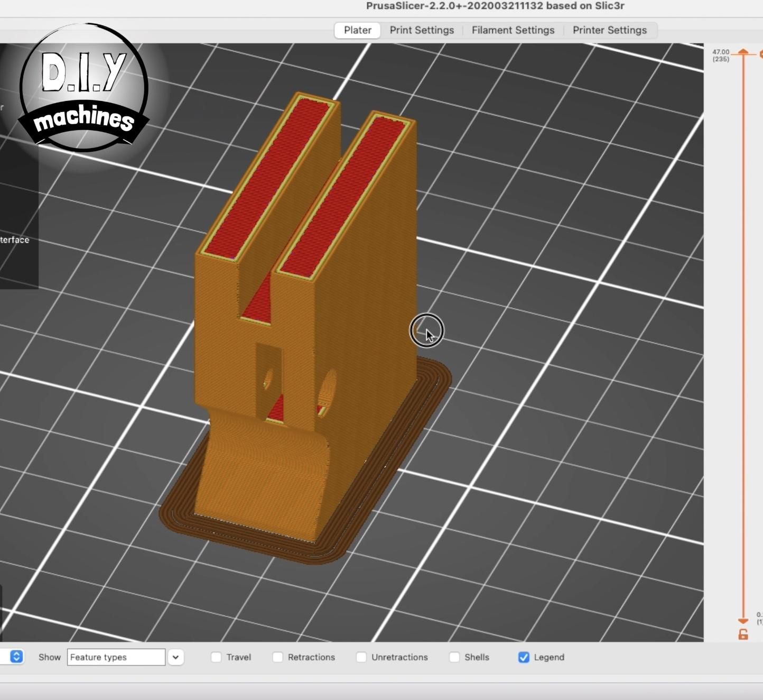Click the Feature types combo box field

116,657
